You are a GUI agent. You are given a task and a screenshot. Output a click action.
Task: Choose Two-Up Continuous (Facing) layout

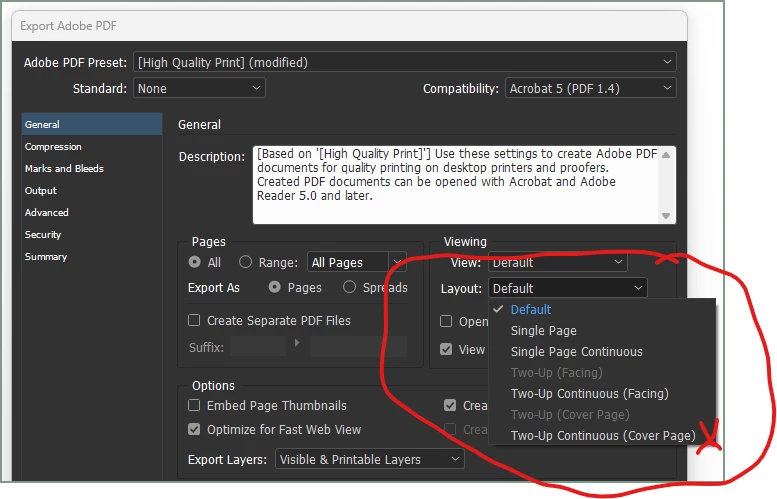[x=589, y=393]
